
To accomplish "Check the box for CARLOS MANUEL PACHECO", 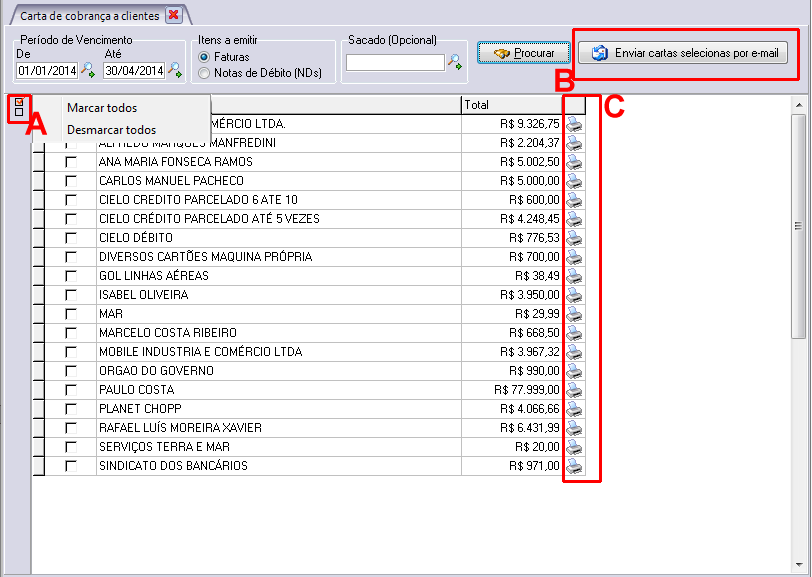I will coord(71,181).
